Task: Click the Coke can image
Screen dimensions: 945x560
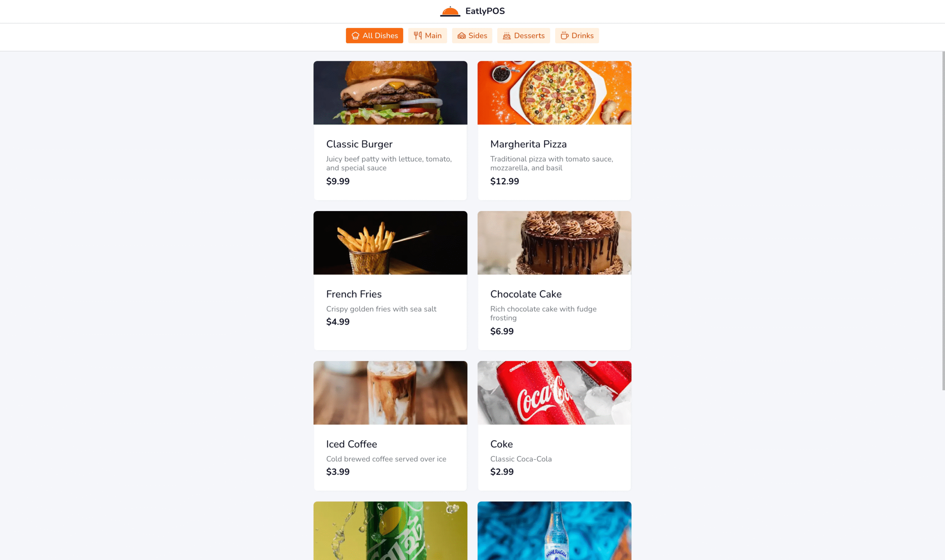Action: 554,393
